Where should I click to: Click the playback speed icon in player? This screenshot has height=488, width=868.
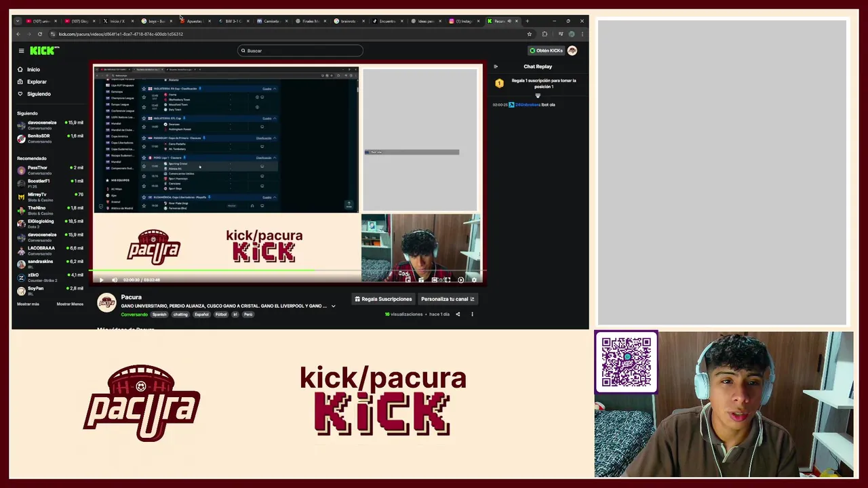click(461, 279)
